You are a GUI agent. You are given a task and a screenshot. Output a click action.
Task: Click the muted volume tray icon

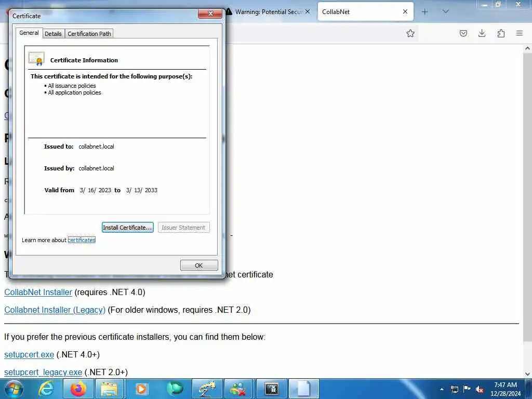pos(480,389)
